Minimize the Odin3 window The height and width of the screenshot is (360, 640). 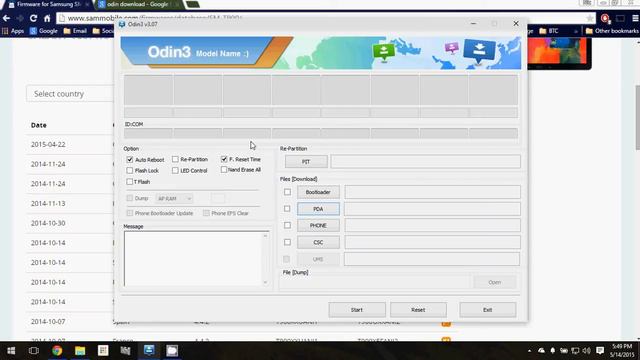click(x=473, y=24)
